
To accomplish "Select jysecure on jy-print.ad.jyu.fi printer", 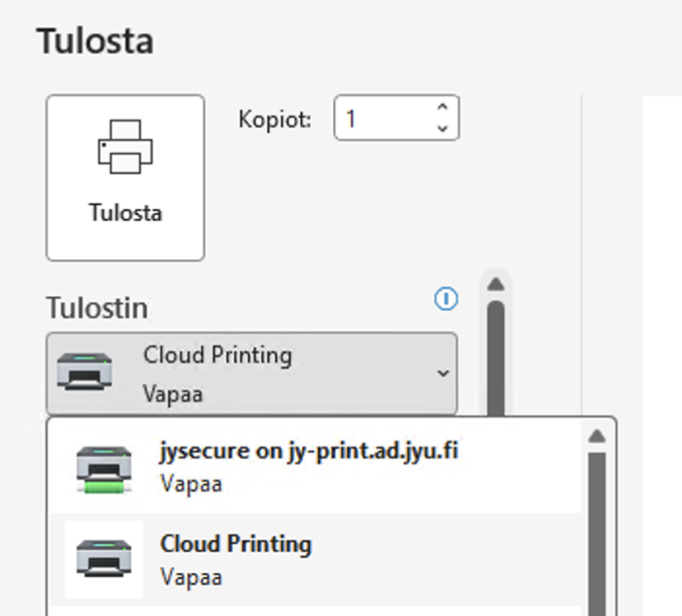I will pos(316,467).
